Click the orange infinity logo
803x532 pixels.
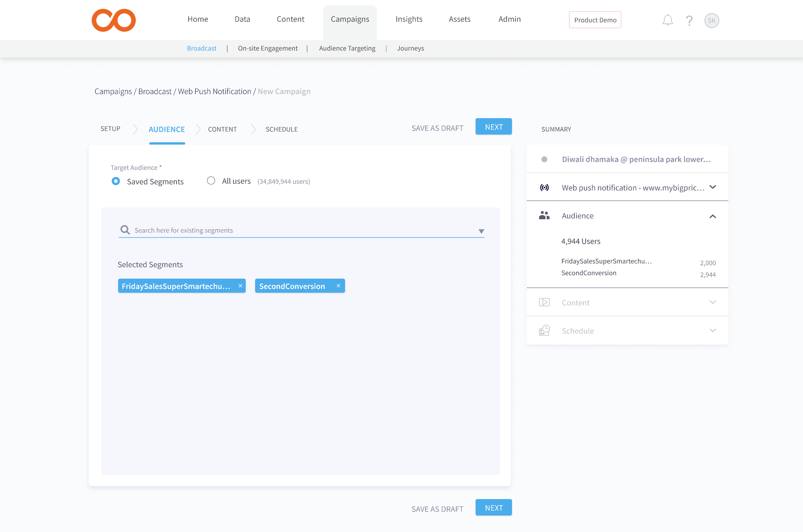114,20
